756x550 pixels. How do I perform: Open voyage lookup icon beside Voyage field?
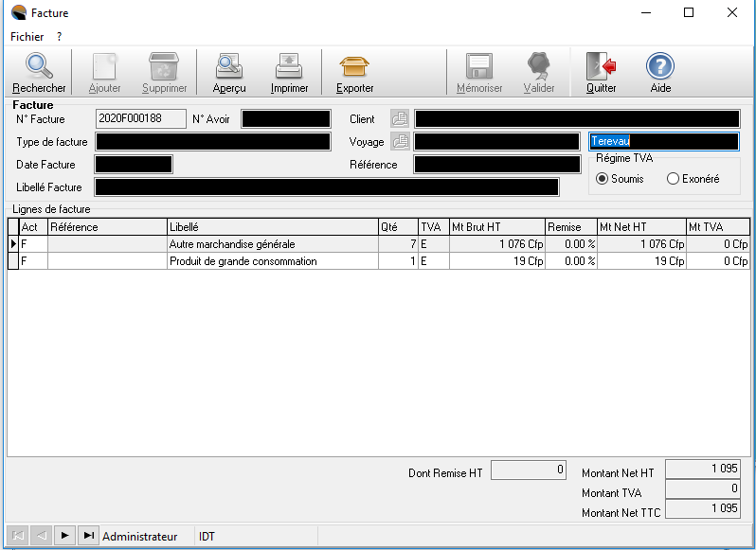400,142
